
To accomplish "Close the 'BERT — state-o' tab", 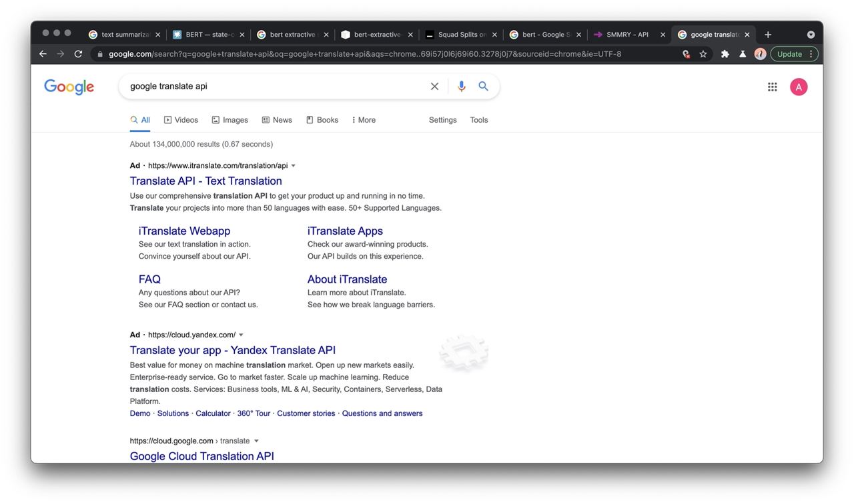I will tap(242, 35).
